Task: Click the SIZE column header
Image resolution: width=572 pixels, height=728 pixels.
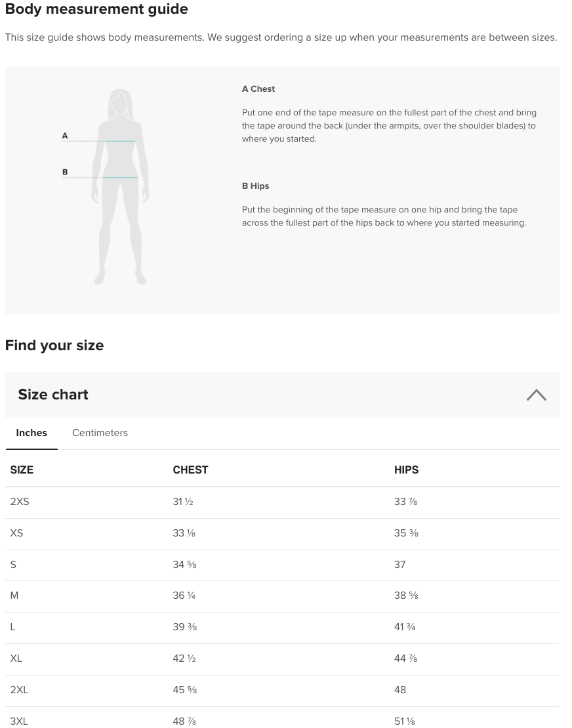Action: 22,470
